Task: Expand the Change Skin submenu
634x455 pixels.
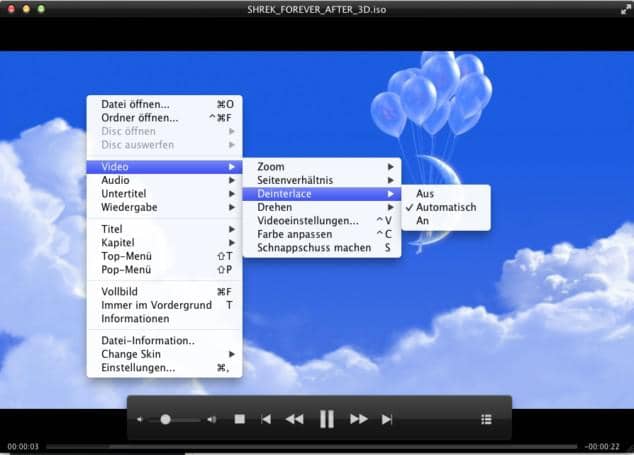Action: [x=165, y=354]
